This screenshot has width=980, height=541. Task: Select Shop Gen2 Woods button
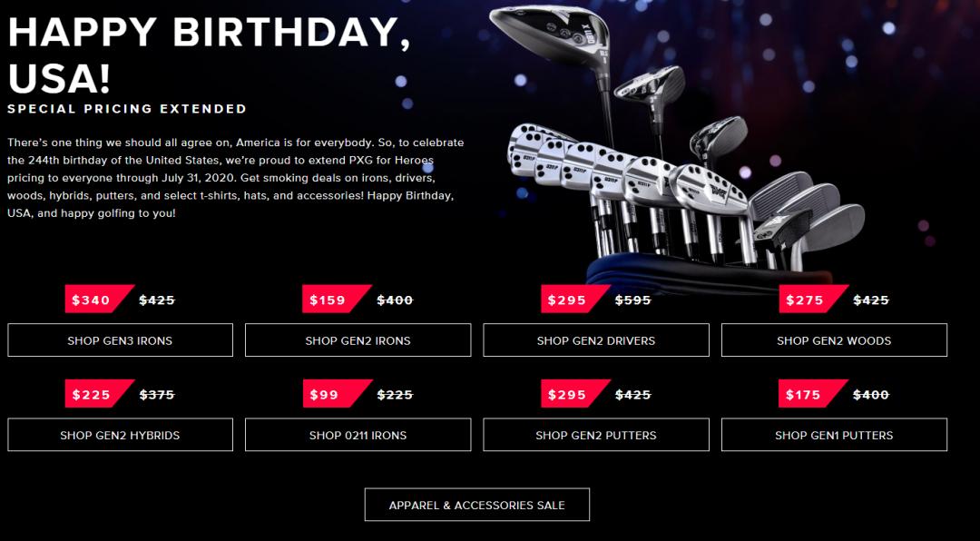pos(835,340)
